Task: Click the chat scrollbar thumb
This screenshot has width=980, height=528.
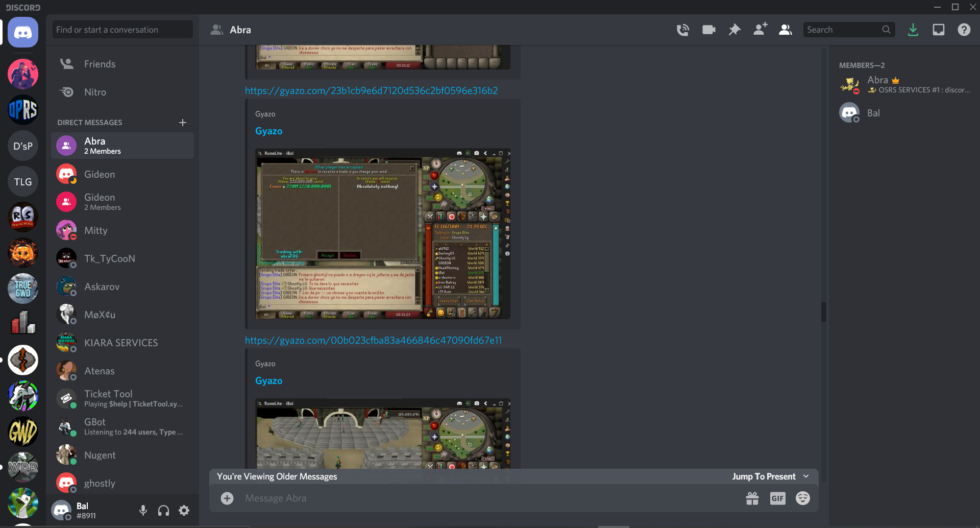Action: coord(823,311)
